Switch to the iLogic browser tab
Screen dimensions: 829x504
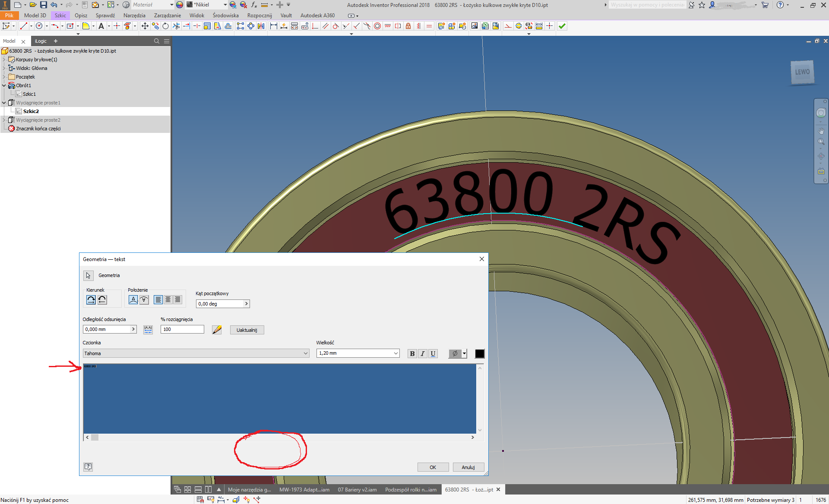[41, 41]
